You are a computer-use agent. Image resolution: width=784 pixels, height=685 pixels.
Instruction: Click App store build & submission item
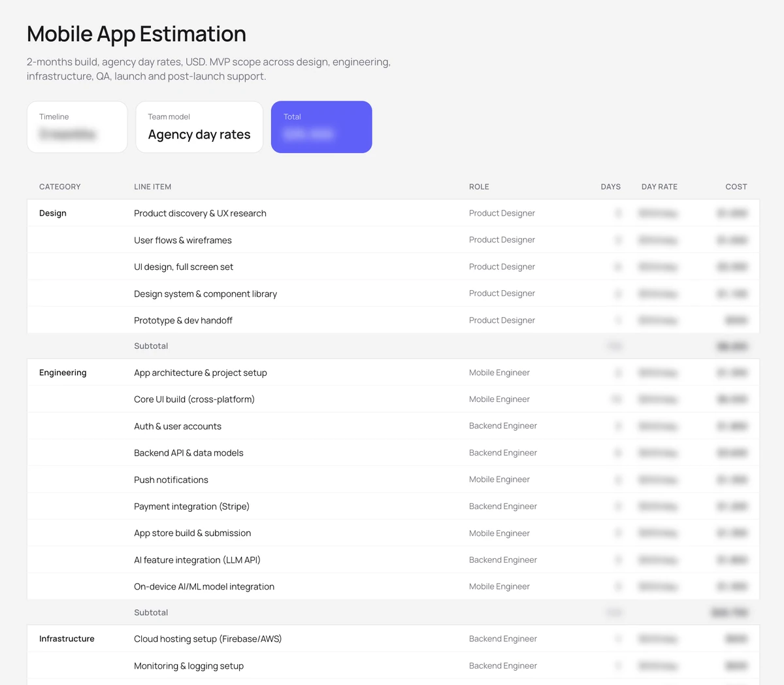pyautogui.click(x=192, y=533)
